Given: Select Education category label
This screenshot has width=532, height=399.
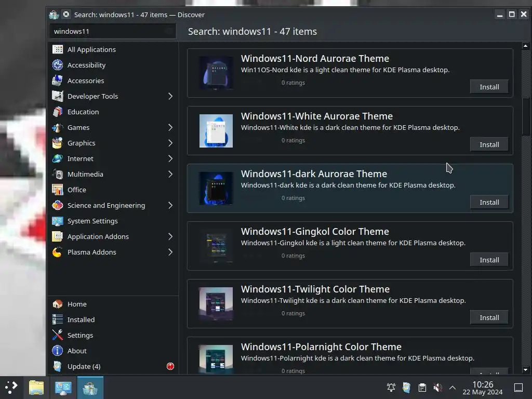Looking at the screenshot, I should 83,112.
